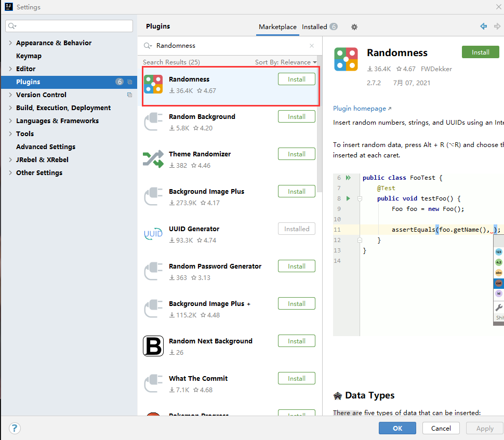Image resolution: width=504 pixels, height=440 pixels.
Task: Click the Randomness plugin icon in the results list
Action: point(153,84)
